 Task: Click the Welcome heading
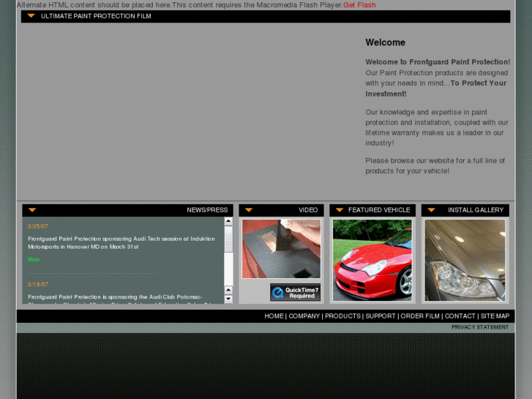385,42
